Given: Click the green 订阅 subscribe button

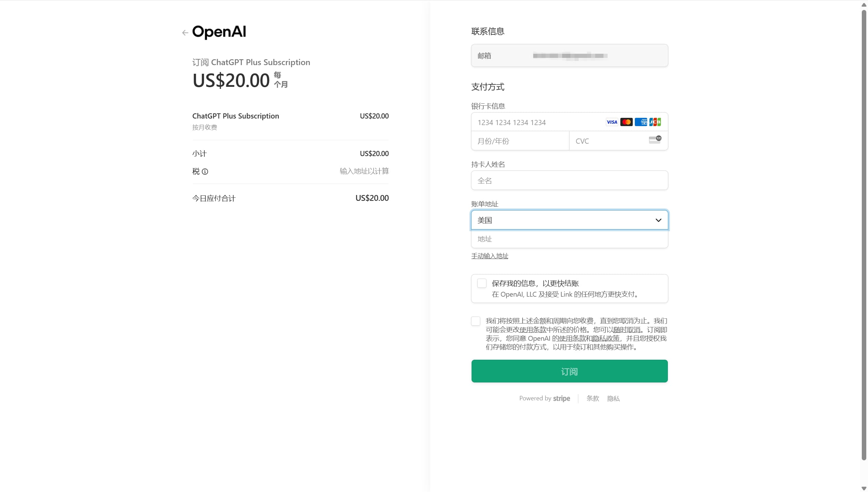Looking at the screenshot, I should 569,371.
